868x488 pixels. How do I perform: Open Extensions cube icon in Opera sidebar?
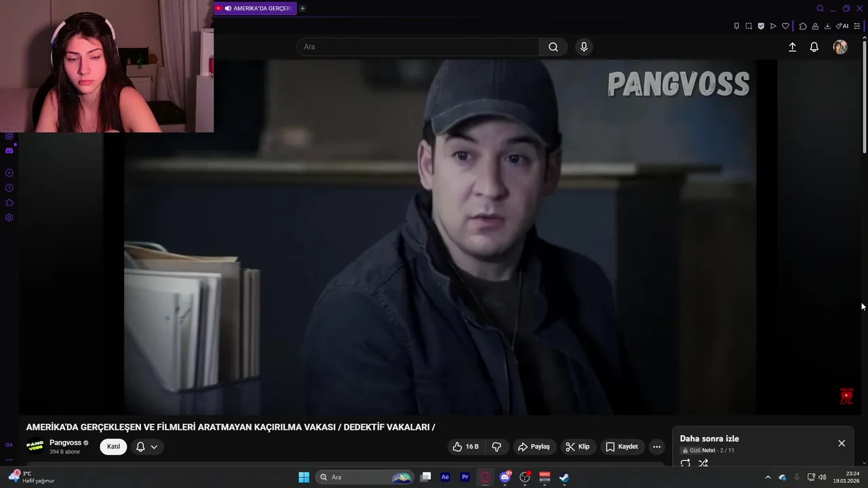click(9, 203)
